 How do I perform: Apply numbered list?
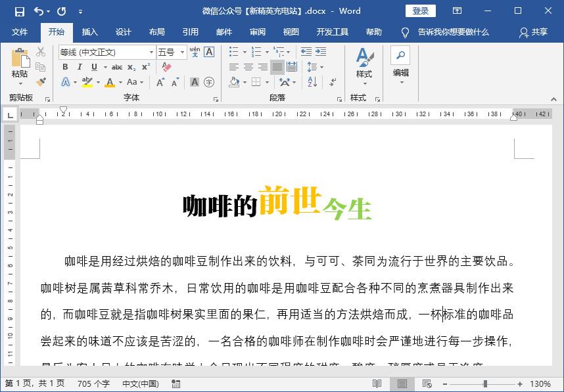click(256, 52)
